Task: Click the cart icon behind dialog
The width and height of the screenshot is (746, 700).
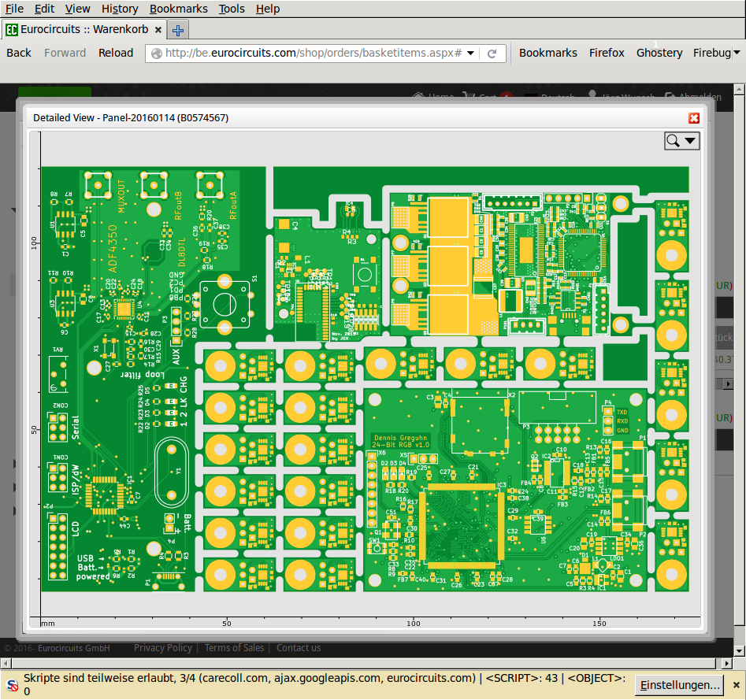Action: pyautogui.click(x=469, y=97)
